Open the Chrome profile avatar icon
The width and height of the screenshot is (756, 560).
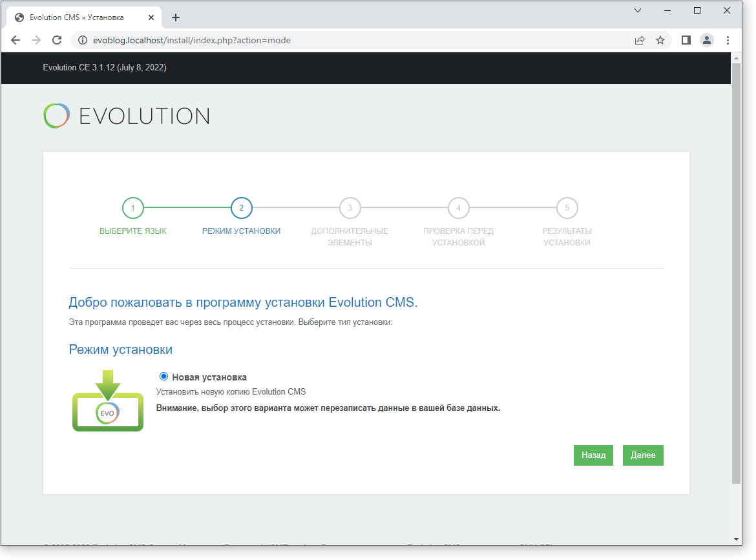point(707,40)
